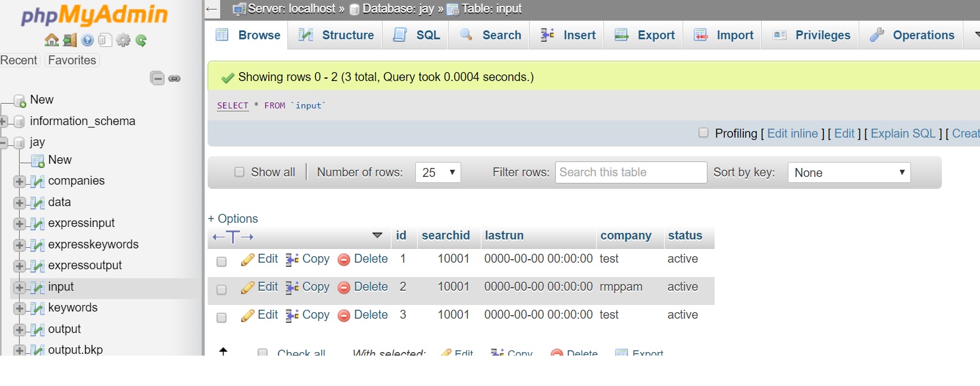Click the Copy icon for row id 1
Image resolution: width=980 pixels, height=386 pixels.
tap(292, 260)
